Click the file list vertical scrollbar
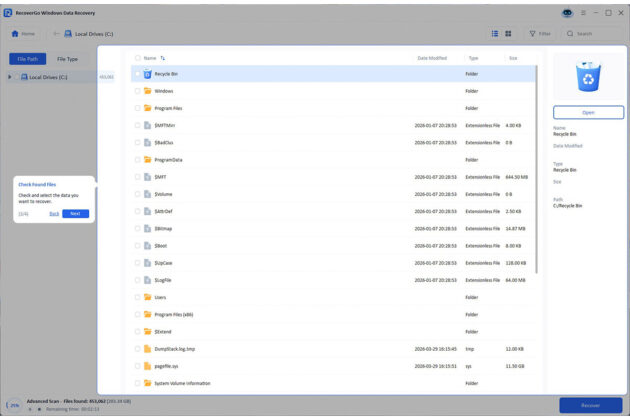 pos(536,169)
